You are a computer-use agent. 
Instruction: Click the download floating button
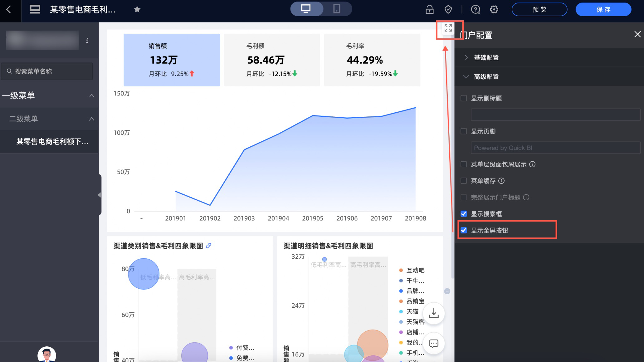pyautogui.click(x=434, y=313)
